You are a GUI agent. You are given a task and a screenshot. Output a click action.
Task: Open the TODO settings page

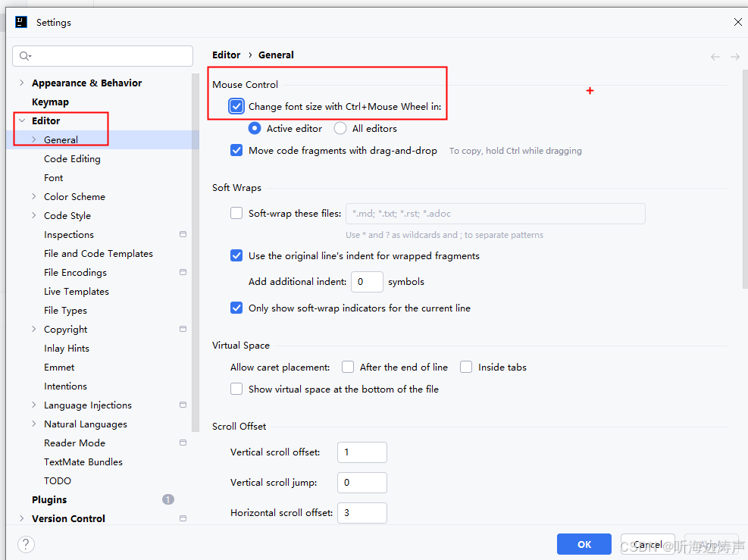tap(58, 481)
